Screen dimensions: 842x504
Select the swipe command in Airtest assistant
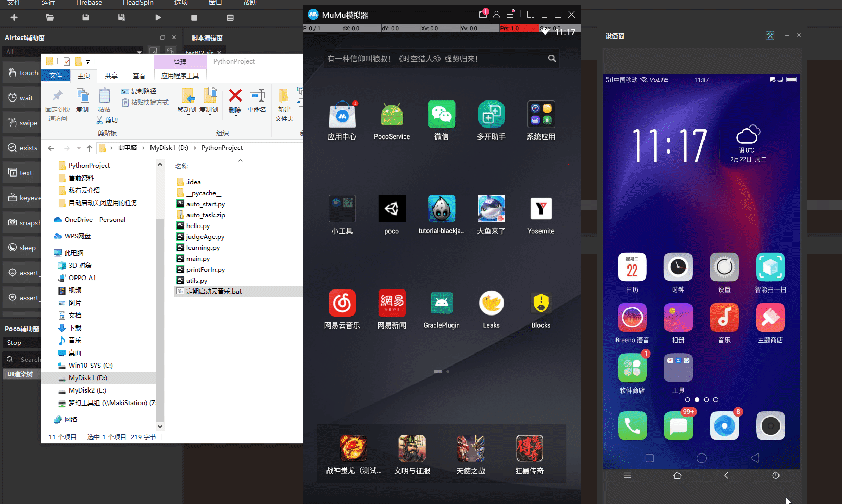[22, 123]
